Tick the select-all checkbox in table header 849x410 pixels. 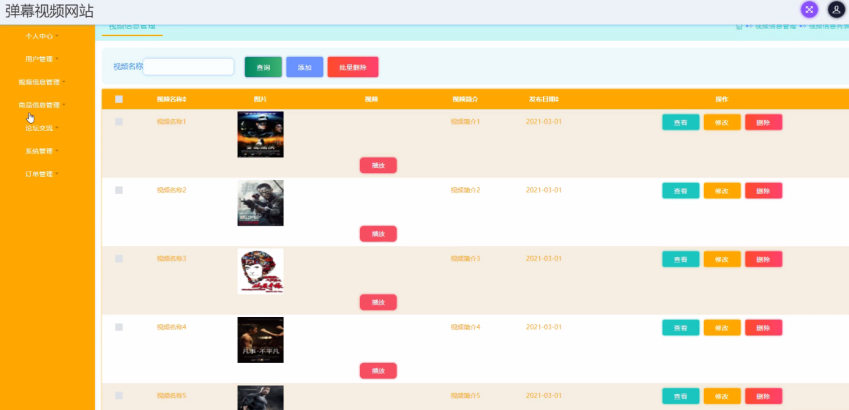(119, 99)
